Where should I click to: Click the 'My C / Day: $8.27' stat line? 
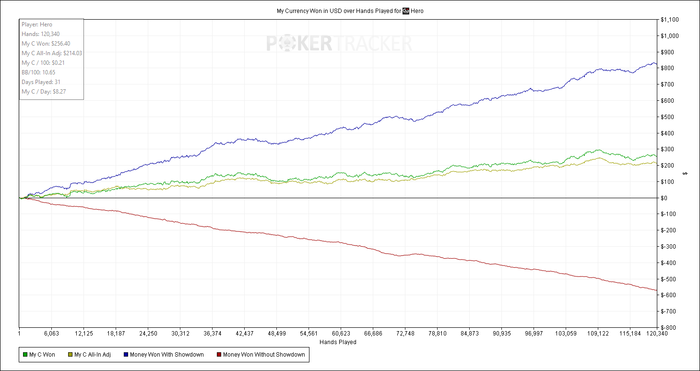(44, 91)
